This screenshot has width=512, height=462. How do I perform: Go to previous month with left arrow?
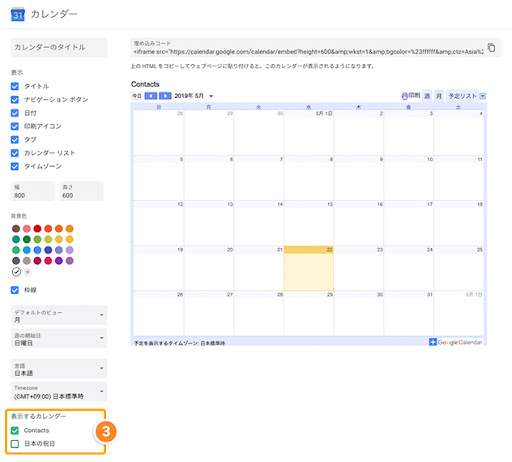(x=151, y=96)
